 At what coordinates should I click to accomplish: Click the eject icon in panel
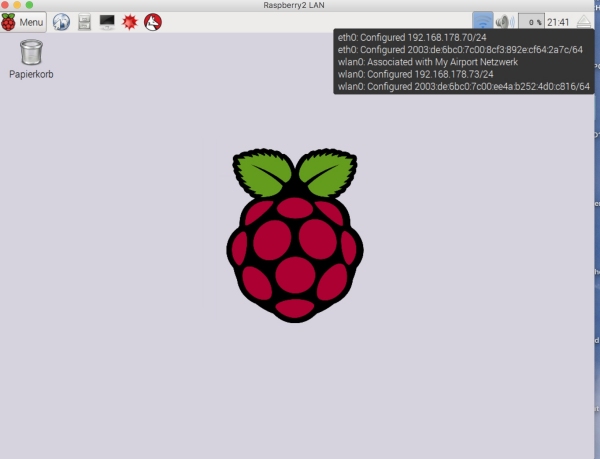(x=584, y=21)
